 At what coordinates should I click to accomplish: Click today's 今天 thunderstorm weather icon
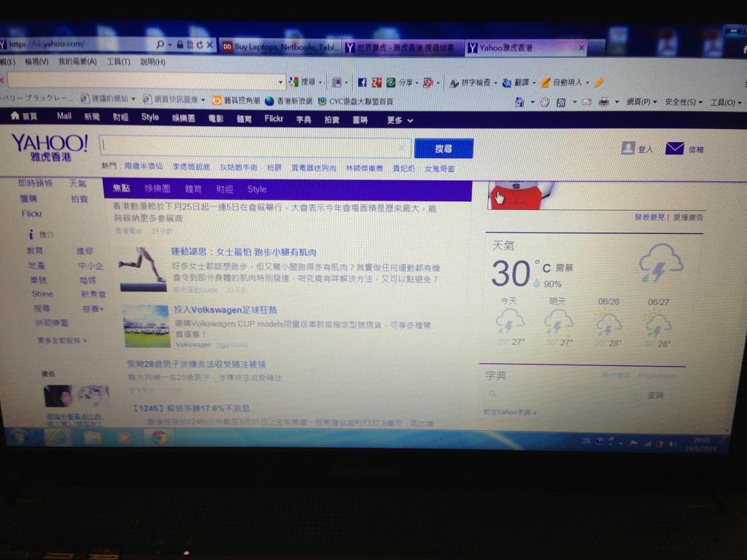coord(510,320)
